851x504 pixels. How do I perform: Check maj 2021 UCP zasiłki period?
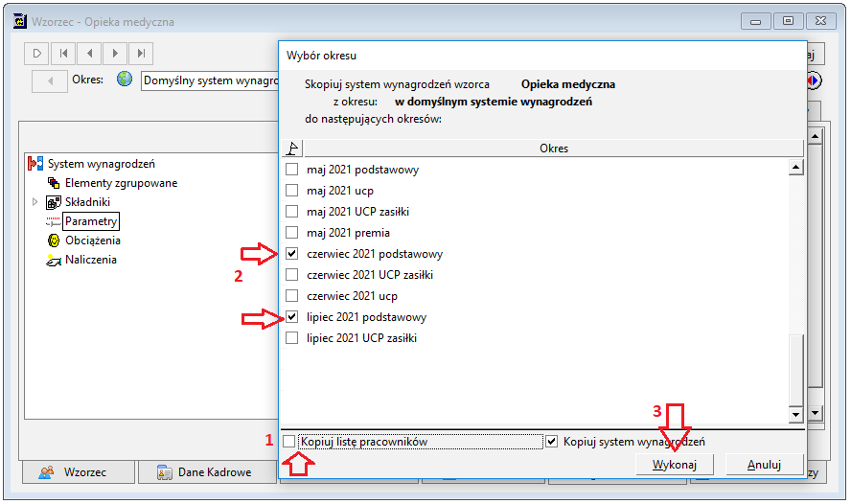[292, 212]
